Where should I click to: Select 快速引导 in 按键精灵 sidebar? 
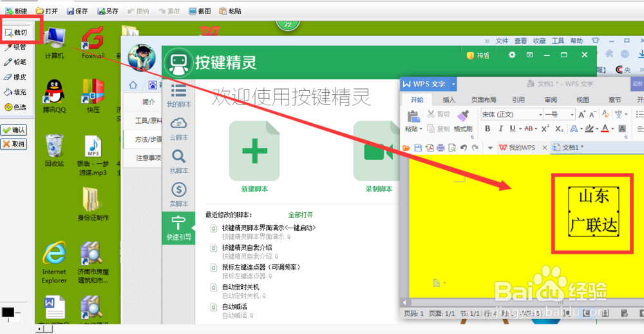178,228
